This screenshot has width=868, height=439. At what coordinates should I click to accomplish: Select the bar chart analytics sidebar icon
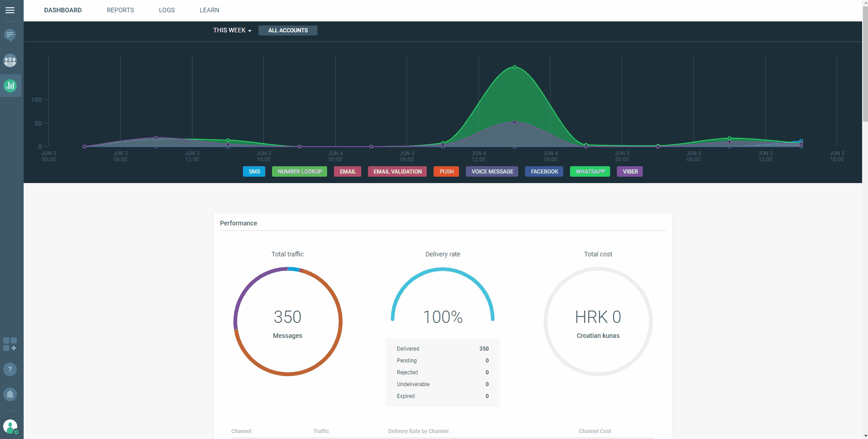tap(10, 86)
